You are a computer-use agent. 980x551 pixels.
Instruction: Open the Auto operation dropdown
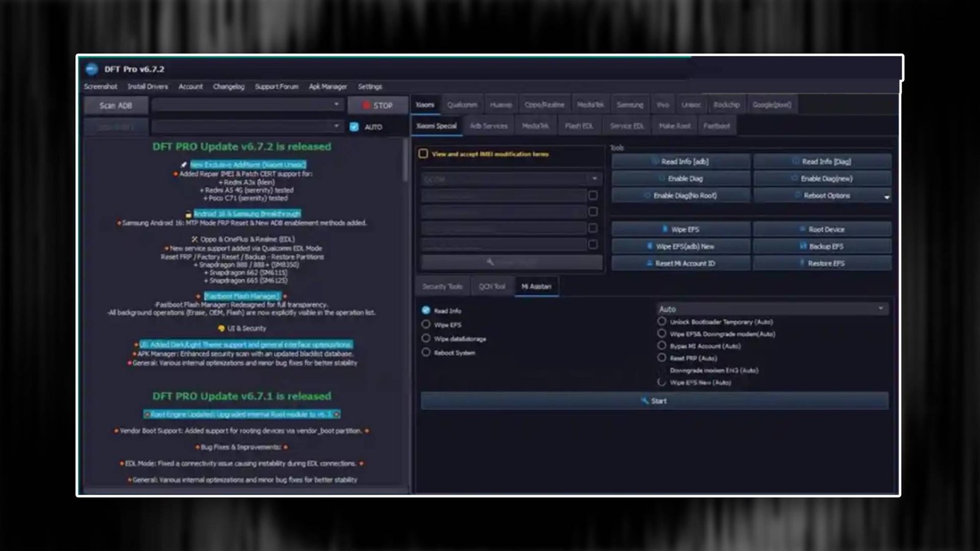tap(772, 309)
